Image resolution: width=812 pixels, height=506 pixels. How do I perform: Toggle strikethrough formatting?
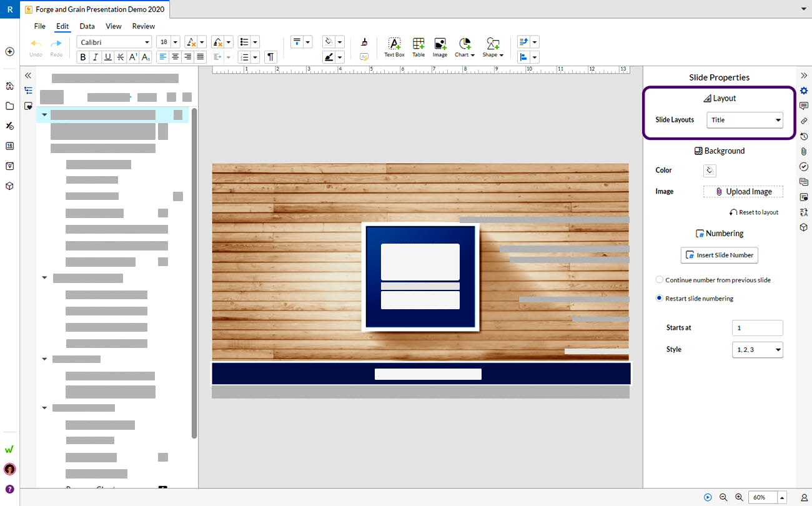(x=120, y=57)
